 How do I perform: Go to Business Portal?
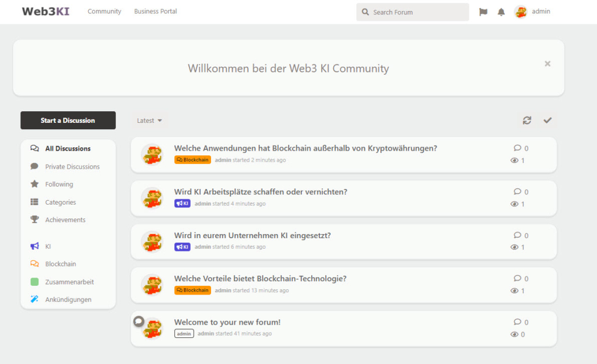155,12
